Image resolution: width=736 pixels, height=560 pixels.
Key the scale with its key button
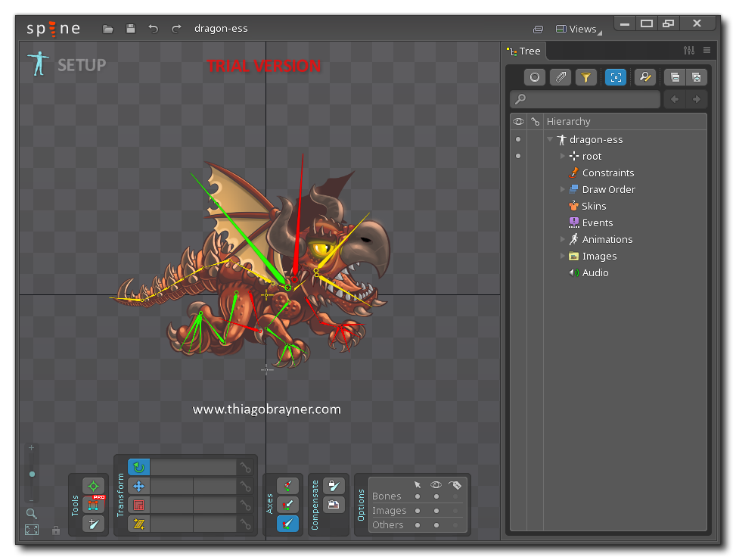[246, 505]
